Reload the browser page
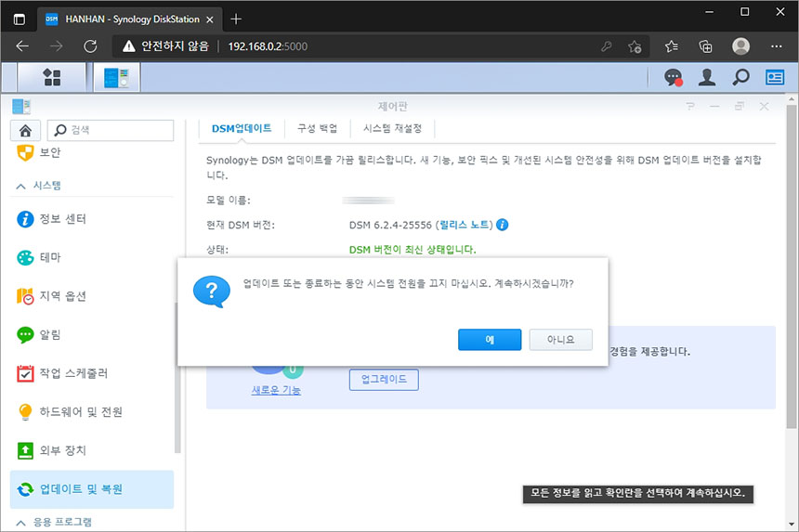 (x=90, y=46)
